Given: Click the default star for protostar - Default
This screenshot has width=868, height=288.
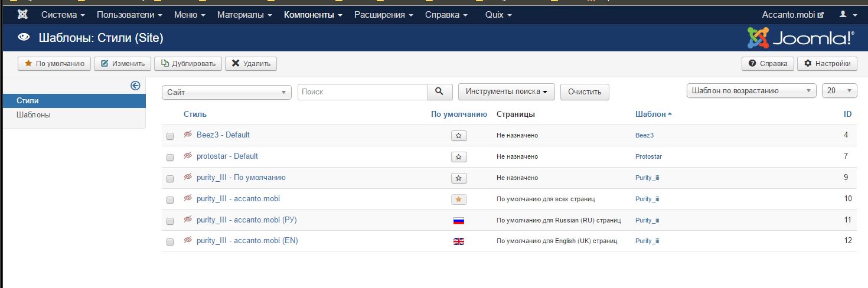Looking at the screenshot, I should pyautogui.click(x=459, y=157).
